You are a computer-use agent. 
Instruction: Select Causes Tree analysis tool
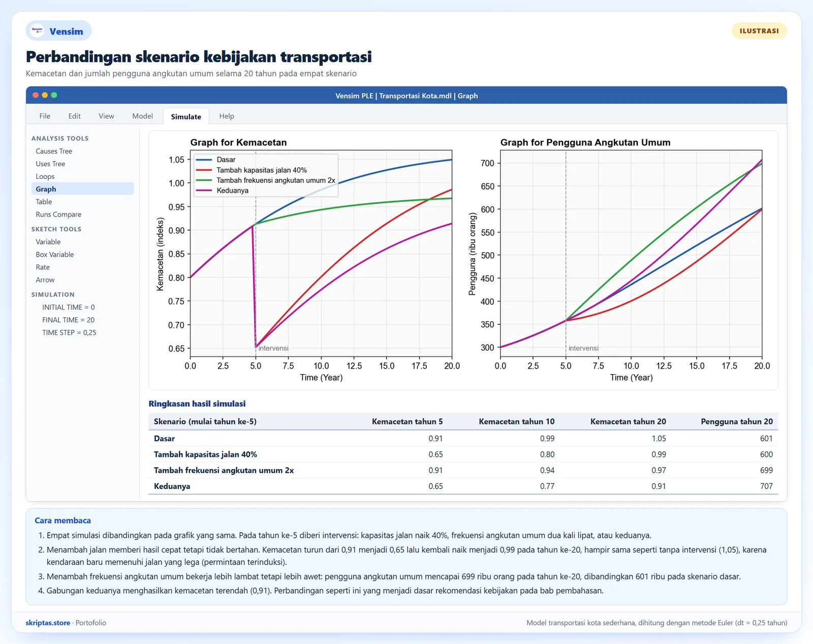54,151
